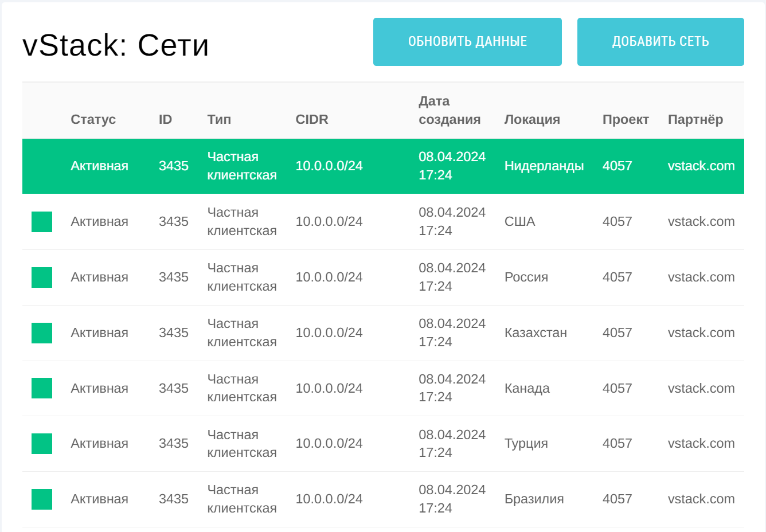The width and height of the screenshot is (766, 532).
Task: Click Активная status in Казахстан row
Action: coord(99,333)
